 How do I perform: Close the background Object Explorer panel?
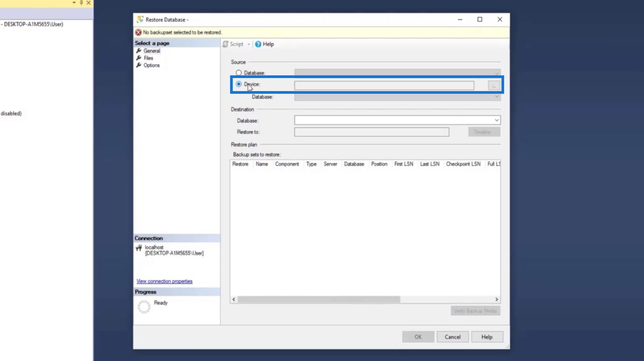click(x=89, y=3)
